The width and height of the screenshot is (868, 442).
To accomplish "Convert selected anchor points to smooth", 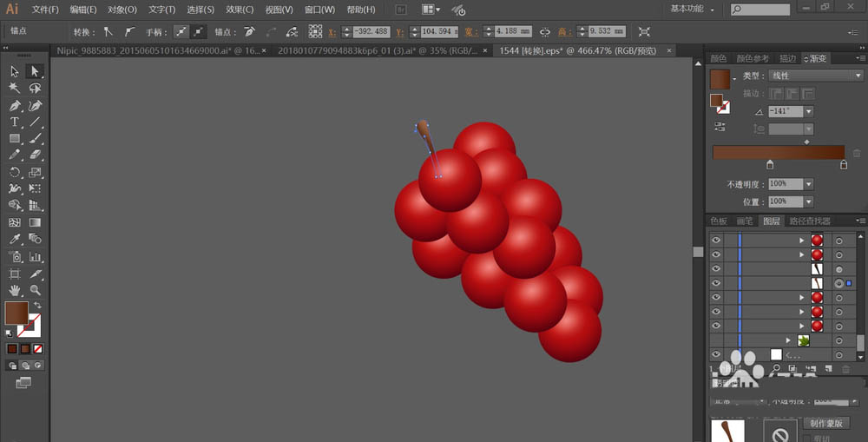I will click(x=128, y=32).
